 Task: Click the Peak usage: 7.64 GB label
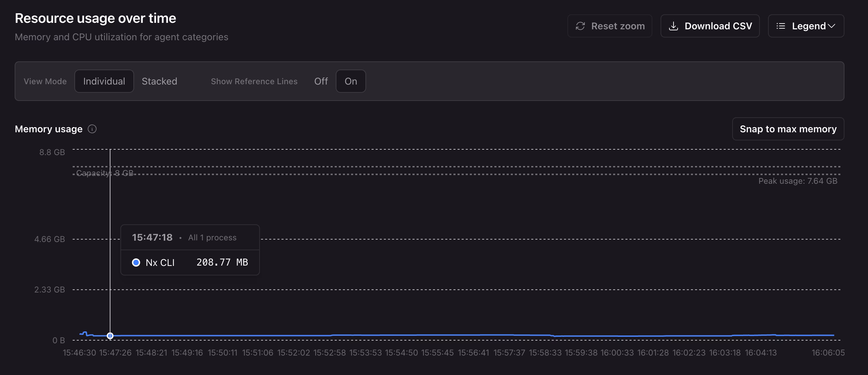pyautogui.click(x=798, y=181)
